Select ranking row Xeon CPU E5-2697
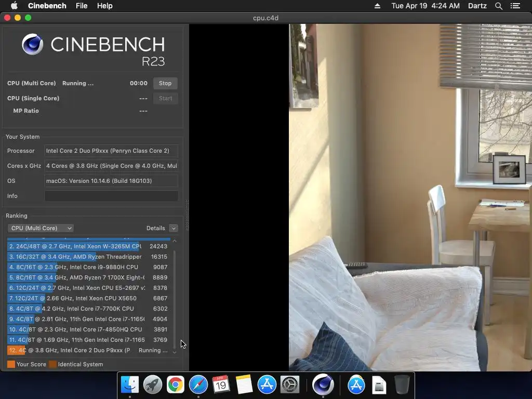This screenshot has height=399, width=532. click(88, 288)
